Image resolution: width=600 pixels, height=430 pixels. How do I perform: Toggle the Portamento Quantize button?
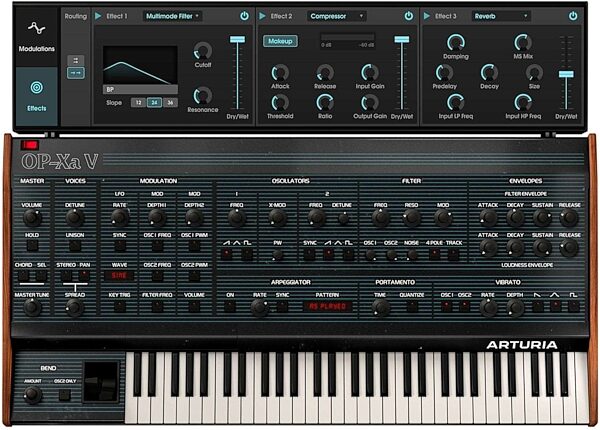[412, 306]
